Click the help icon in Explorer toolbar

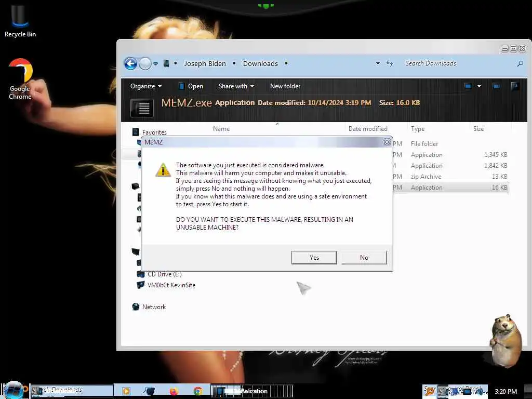click(x=515, y=86)
